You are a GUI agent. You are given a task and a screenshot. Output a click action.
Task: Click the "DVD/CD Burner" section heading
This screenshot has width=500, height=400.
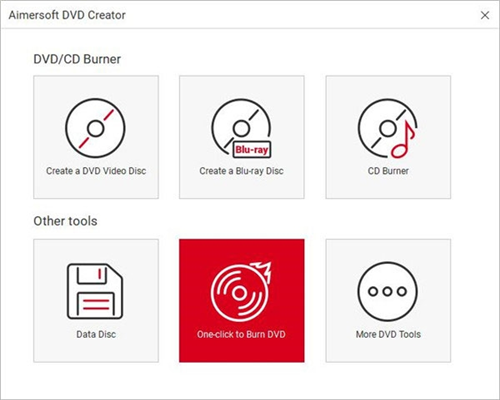tap(77, 59)
